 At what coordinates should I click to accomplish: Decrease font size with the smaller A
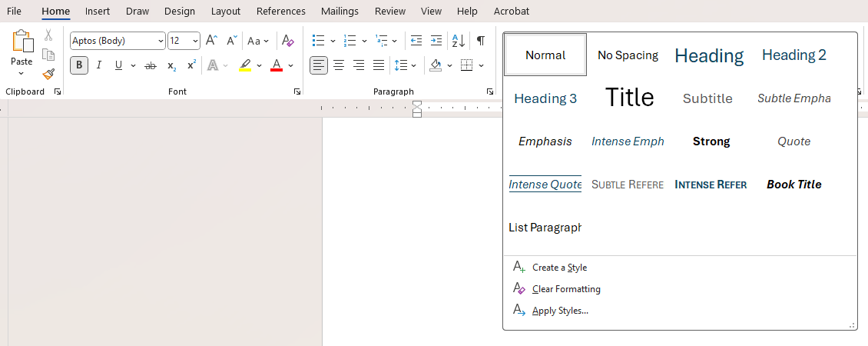(x=232, y=41)
